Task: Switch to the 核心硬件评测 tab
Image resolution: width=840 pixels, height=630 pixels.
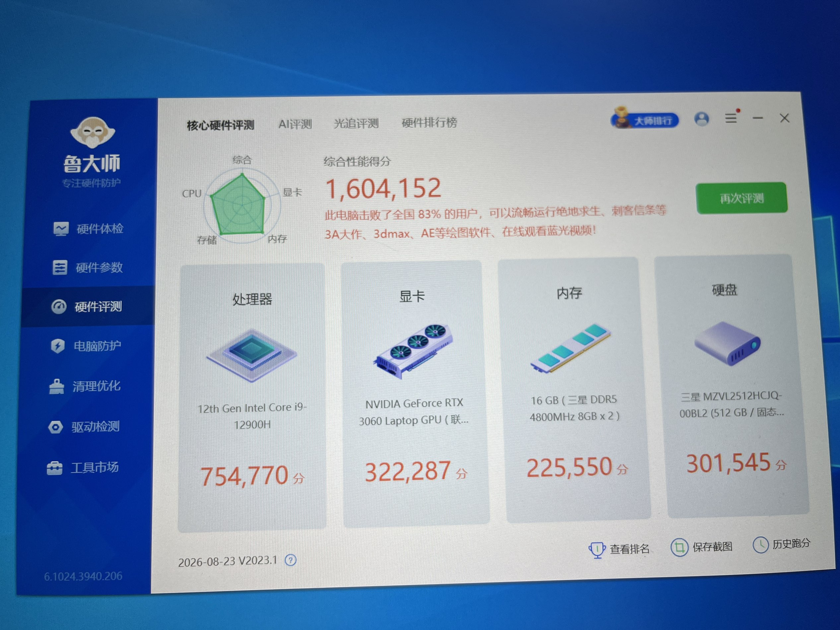Action: (x=220, y=125)
